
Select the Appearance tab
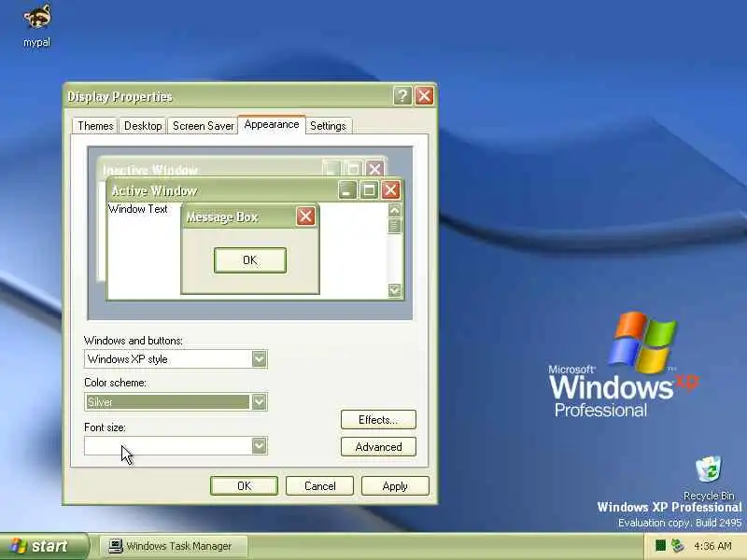[x=272, y=124]
